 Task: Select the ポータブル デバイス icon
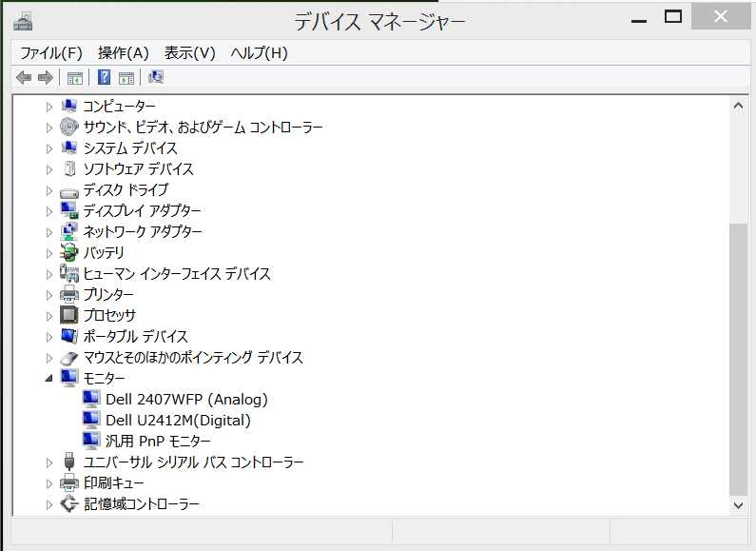coord(69,336)
